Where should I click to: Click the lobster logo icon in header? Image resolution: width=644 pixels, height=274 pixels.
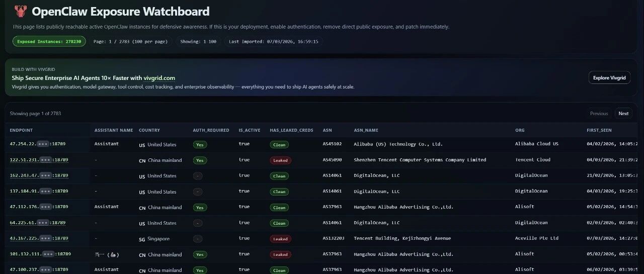20,11
